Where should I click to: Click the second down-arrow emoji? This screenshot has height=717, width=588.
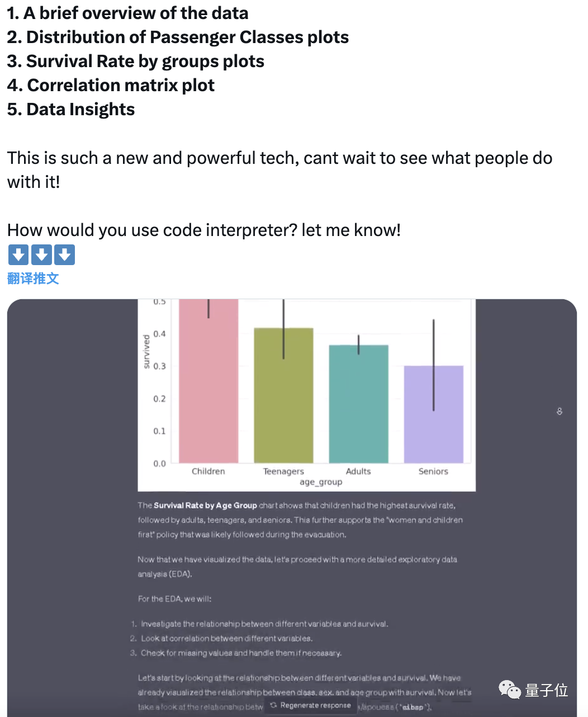pyautogui.click(x=41, y=255)
